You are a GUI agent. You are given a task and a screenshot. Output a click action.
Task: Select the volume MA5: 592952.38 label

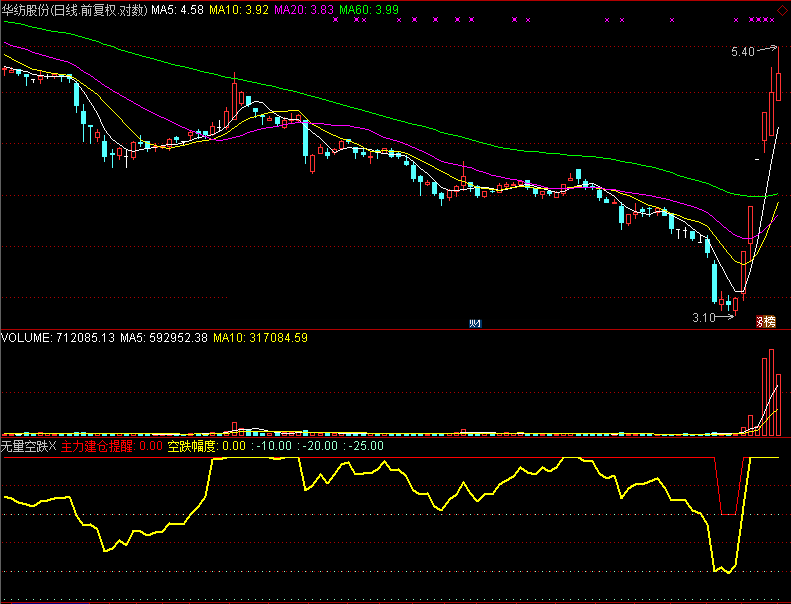click(164, 338)
